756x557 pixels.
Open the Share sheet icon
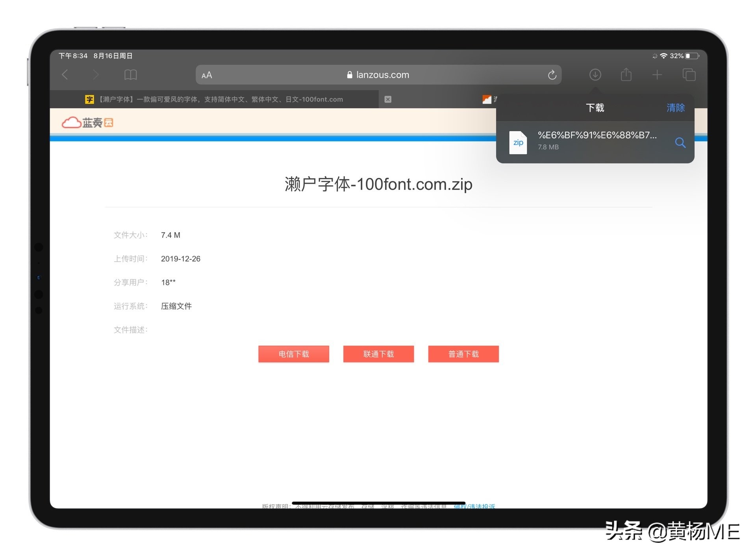pyautogui.click(x=626, y=75)
